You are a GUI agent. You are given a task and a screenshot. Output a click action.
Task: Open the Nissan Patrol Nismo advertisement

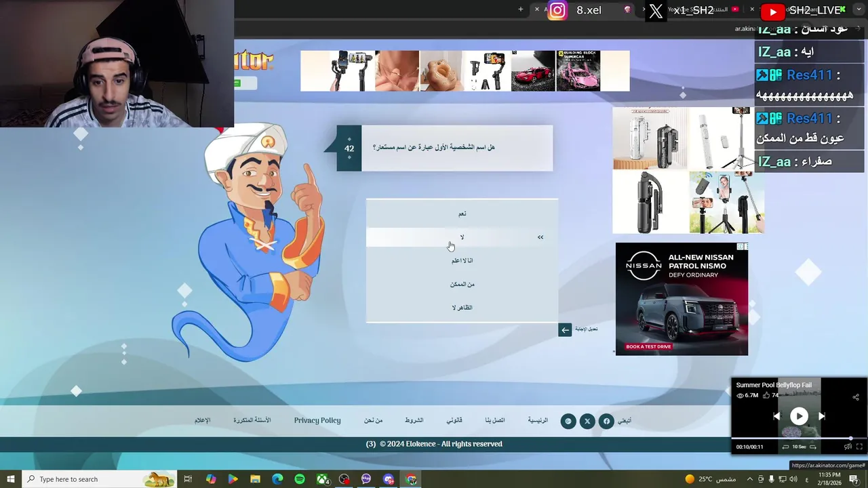point(682,299)
